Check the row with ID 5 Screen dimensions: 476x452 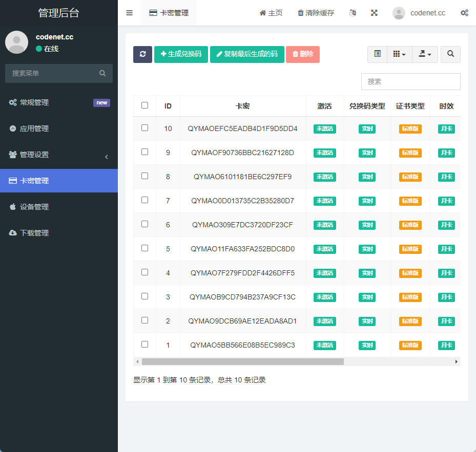pos(145,248)
